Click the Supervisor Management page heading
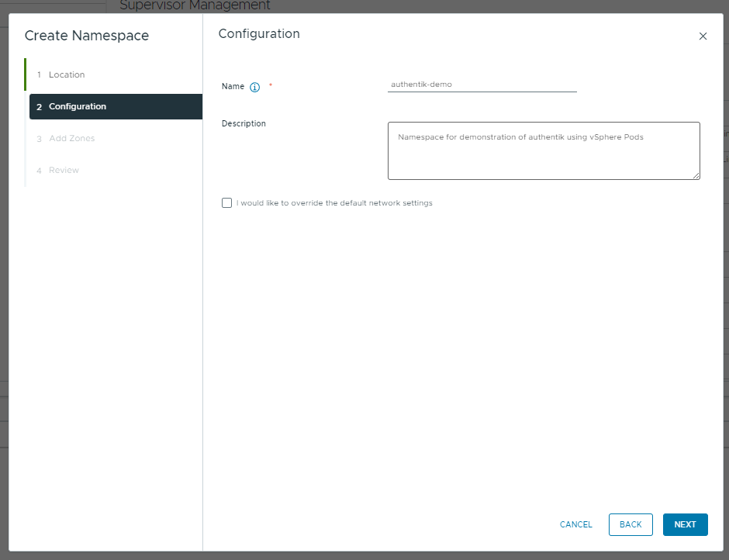The height and width of the screenshot is (560, 729). 195,5
